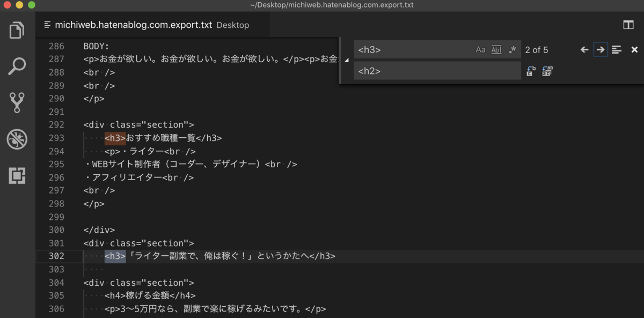Click '</div>' on line 300

(x=99, y=230)
